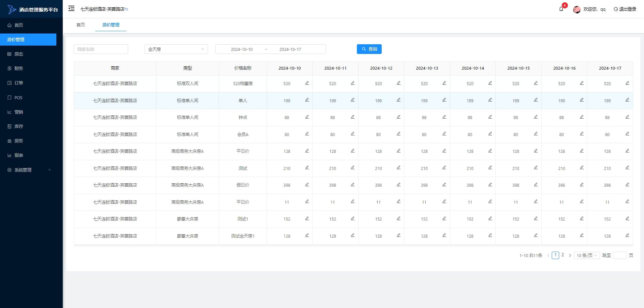The image size is (644, 308).
Task: Switch to the 首页 tab
Action: (x=80, y=25)
